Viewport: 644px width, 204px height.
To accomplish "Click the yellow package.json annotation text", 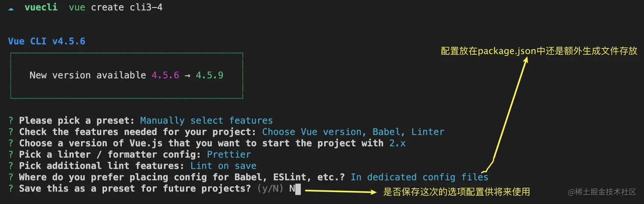I will click(x=539, y=51).
